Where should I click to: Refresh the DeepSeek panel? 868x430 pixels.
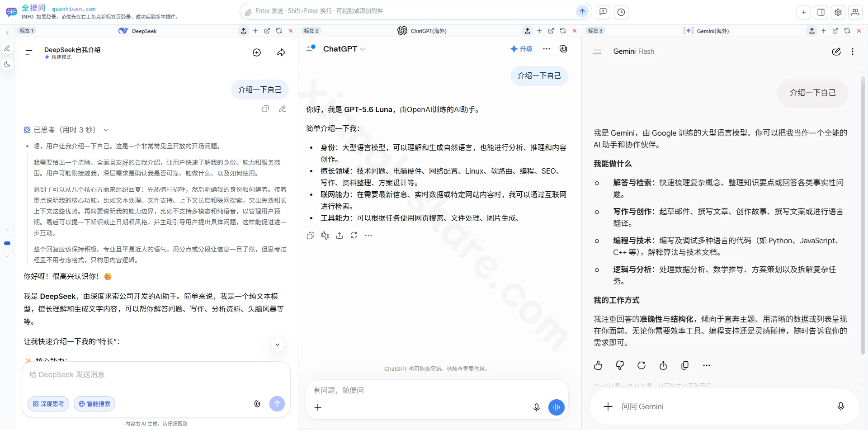point(279,31)
